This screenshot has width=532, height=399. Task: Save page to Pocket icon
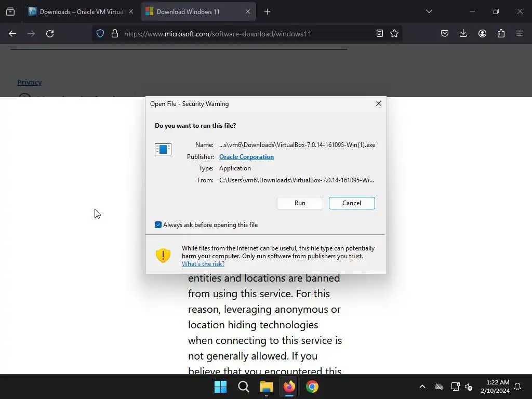(x=445, y=33)
